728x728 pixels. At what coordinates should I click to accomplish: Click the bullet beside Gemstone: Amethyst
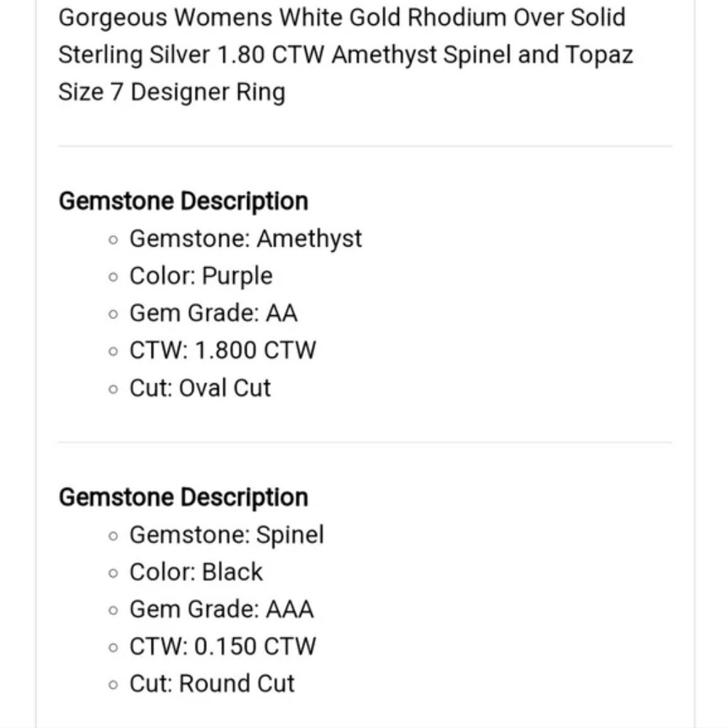(x=114, y=240)
